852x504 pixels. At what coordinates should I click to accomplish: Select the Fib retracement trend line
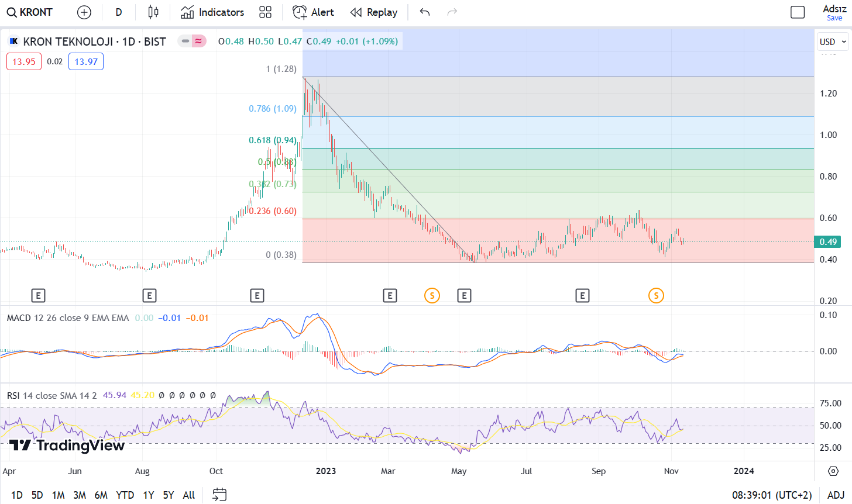pyautogui.click(x=389, y=170)
